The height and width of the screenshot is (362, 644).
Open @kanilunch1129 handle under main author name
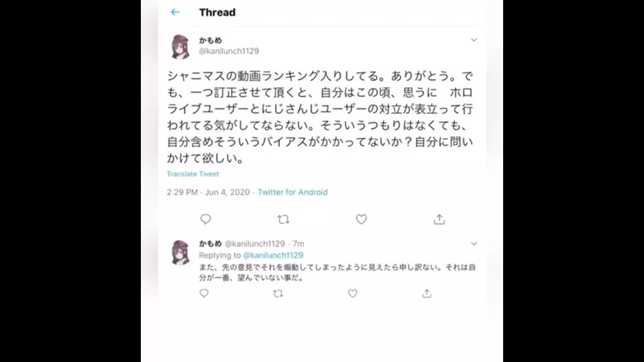(x=229, y=52)
